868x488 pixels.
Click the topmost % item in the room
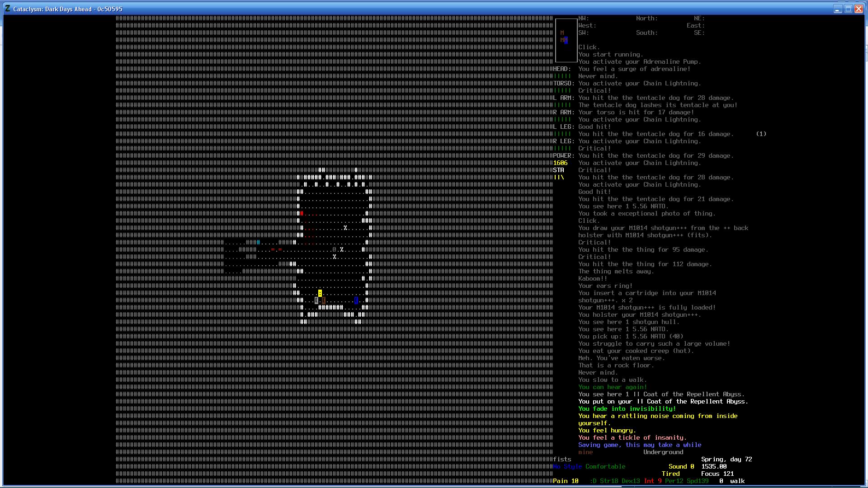click(345, 228)
